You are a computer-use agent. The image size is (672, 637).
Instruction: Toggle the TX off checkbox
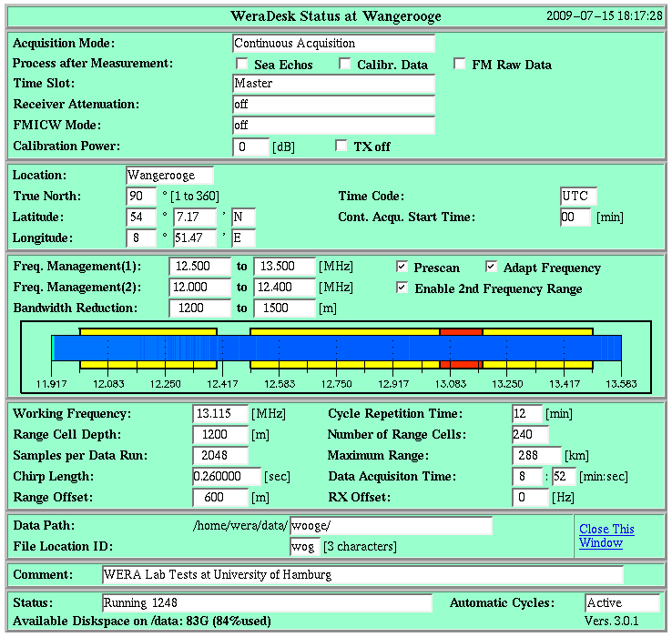[x=341, y=146]
